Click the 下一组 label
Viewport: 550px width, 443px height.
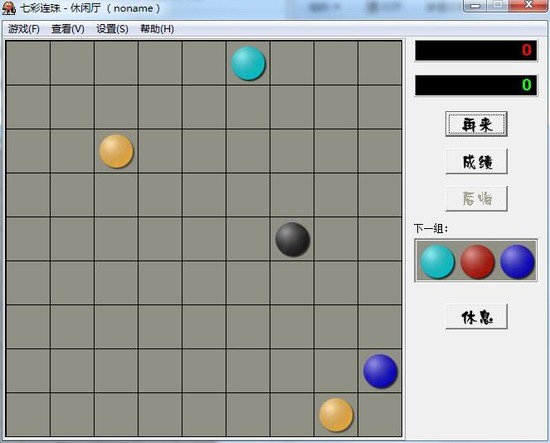click(x=431, y=229)
